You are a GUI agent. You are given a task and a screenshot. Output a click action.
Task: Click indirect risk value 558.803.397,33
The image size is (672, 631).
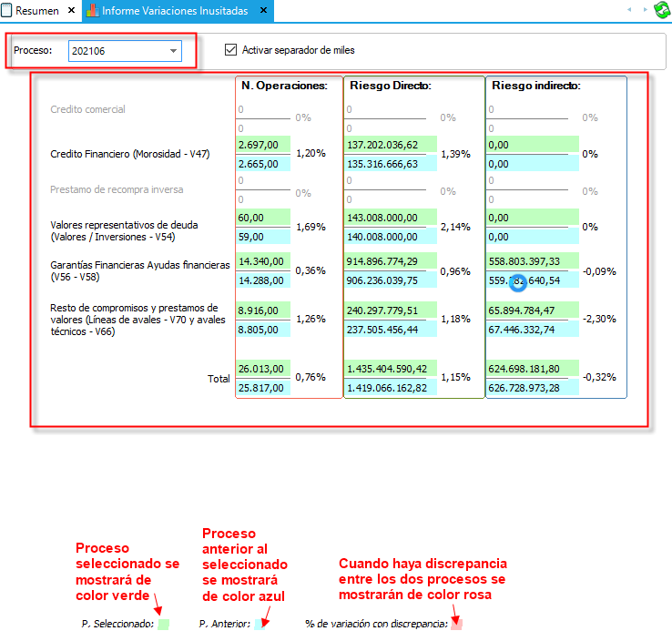point(533,261)
